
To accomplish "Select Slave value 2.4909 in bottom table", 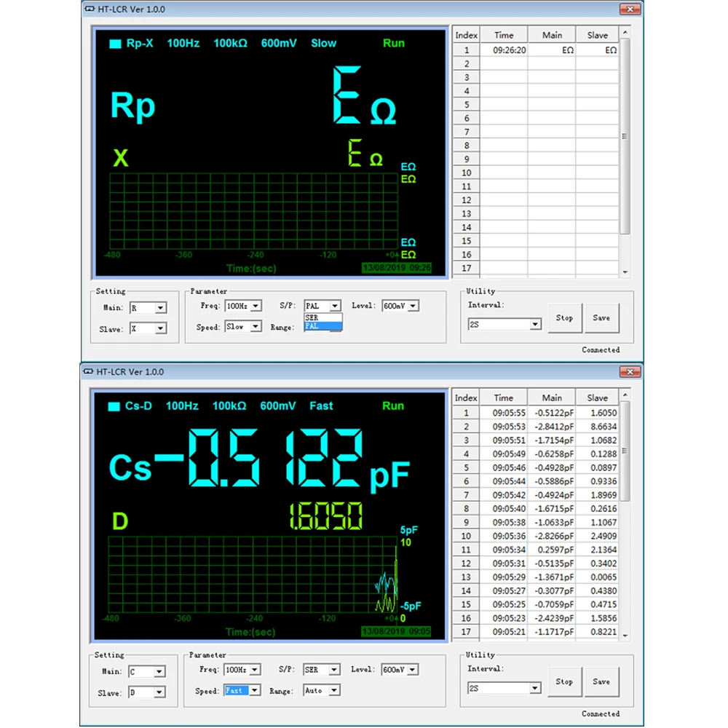I will 597,536.
